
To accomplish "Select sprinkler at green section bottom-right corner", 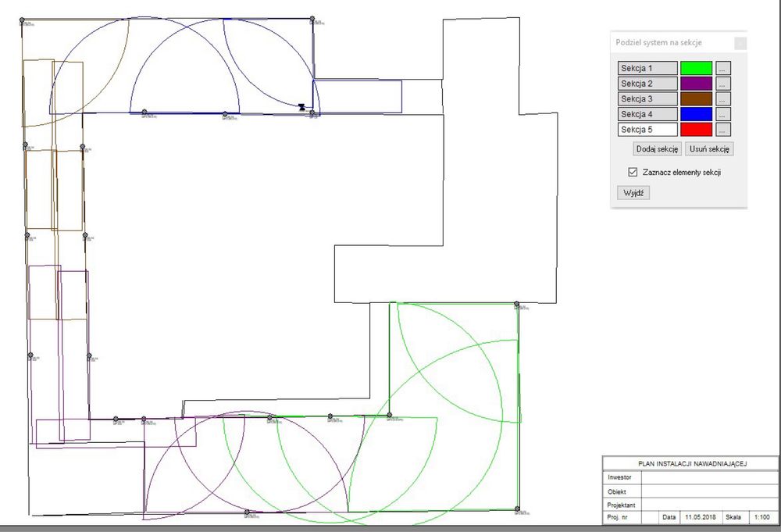I will point(517,509).
